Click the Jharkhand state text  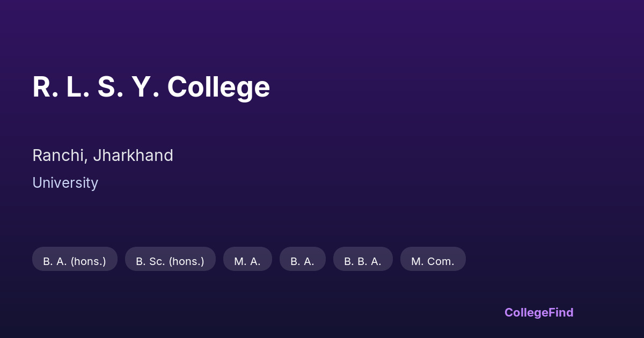133,156
